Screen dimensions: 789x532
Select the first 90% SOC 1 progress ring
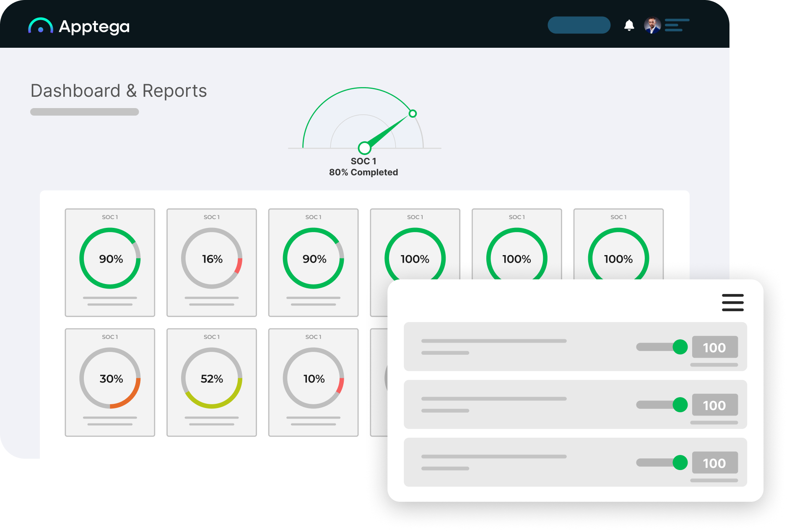(x=110, y=259)
